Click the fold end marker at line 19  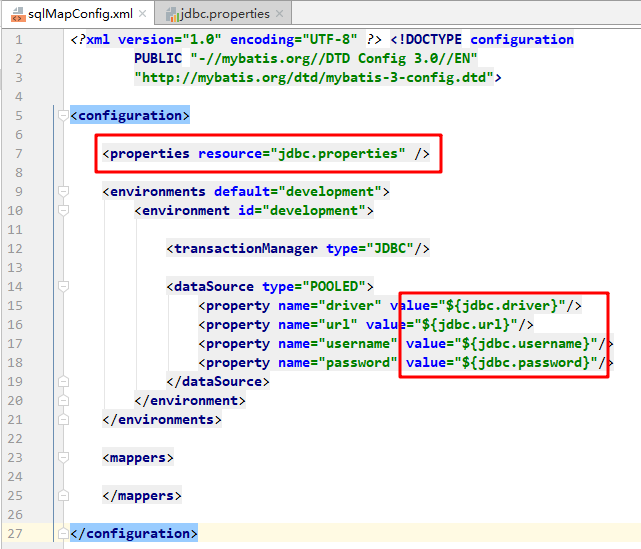pos(63,381)
